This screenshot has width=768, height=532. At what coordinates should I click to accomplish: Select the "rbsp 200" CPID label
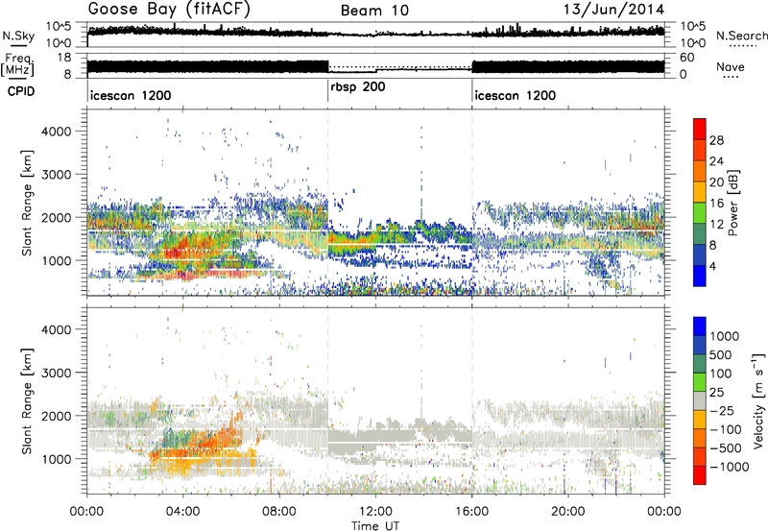(x=358, y=87)
